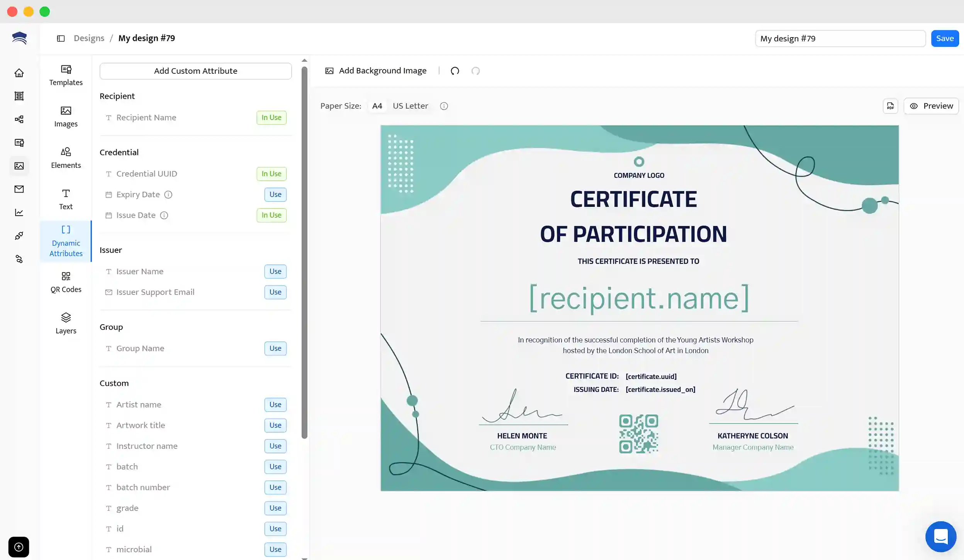The image size is (964, 560).
Task: Click the Undo arrow above the canvas
Action: [x=455, y=71]
